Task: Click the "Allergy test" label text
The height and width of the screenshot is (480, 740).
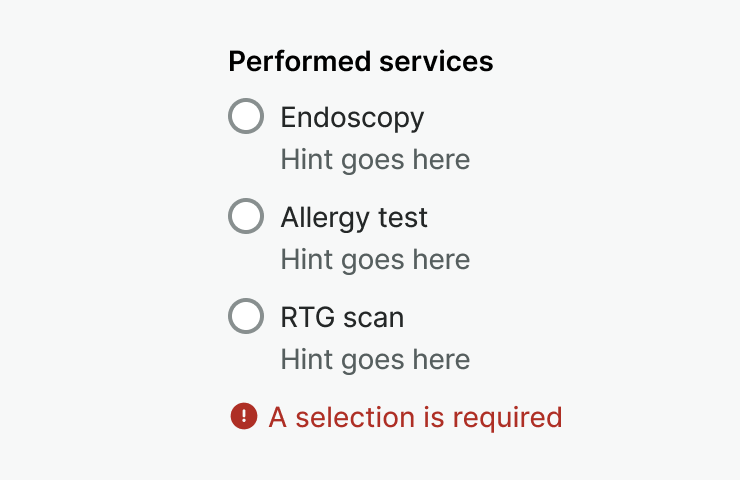Action: 354,218
